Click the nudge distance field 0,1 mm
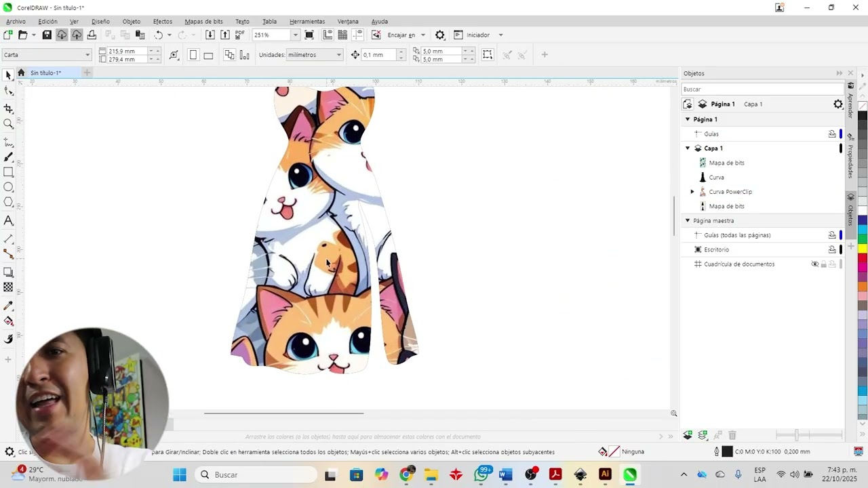 click(x=379, y=55)
